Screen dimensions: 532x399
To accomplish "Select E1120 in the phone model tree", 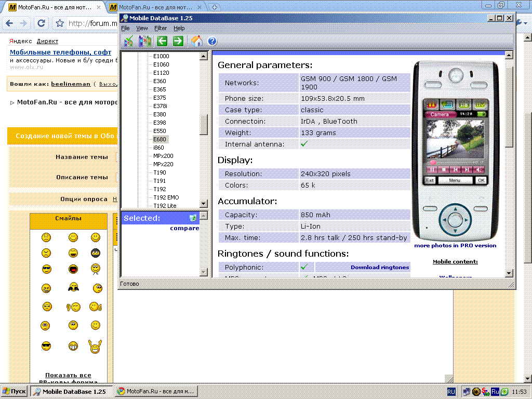I will point(161,73).
